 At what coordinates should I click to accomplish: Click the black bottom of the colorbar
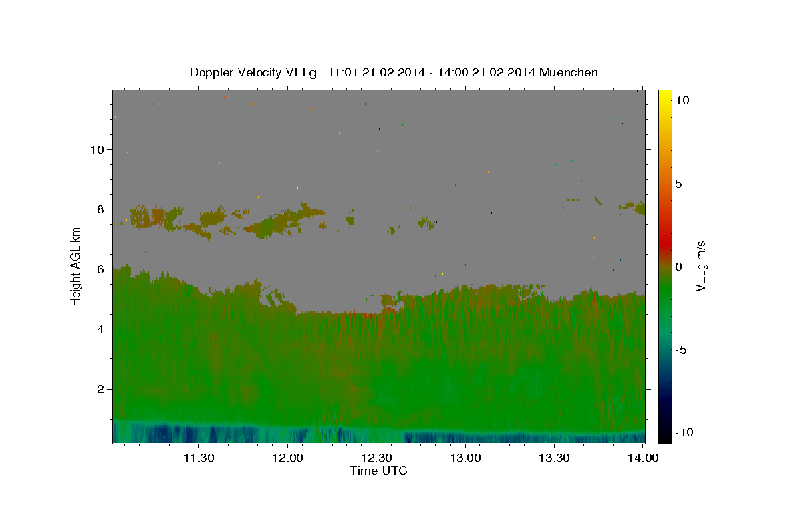[664, 436]
